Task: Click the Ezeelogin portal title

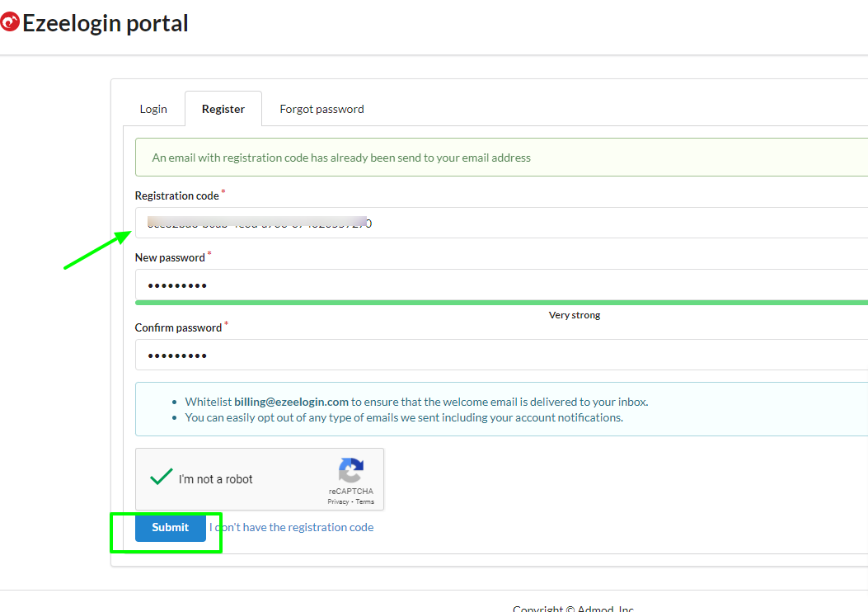Action: point(106,23)
